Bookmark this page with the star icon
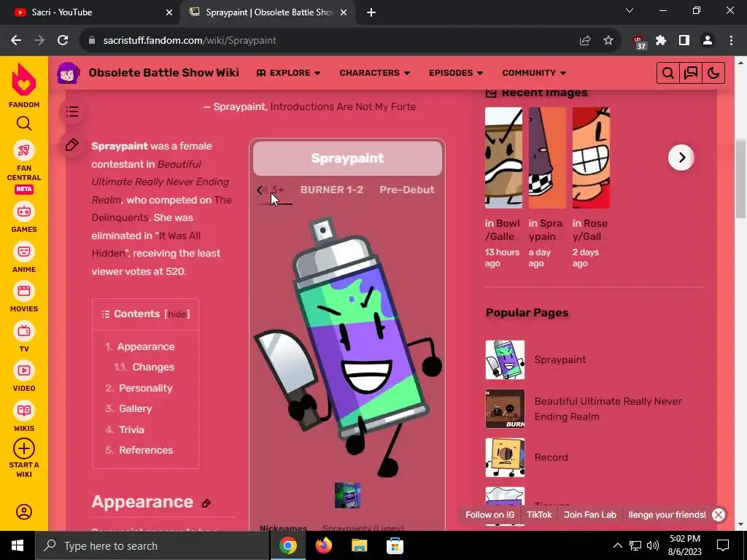This screenshot has height=560, width=747. pos(608,41)
